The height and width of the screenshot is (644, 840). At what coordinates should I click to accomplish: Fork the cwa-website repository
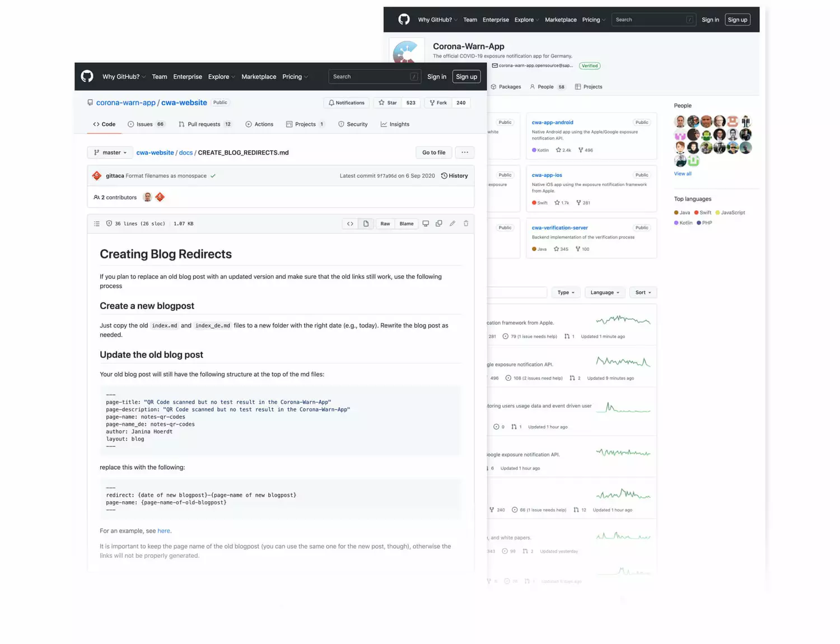pyautogui.click(x=438, y=102)
